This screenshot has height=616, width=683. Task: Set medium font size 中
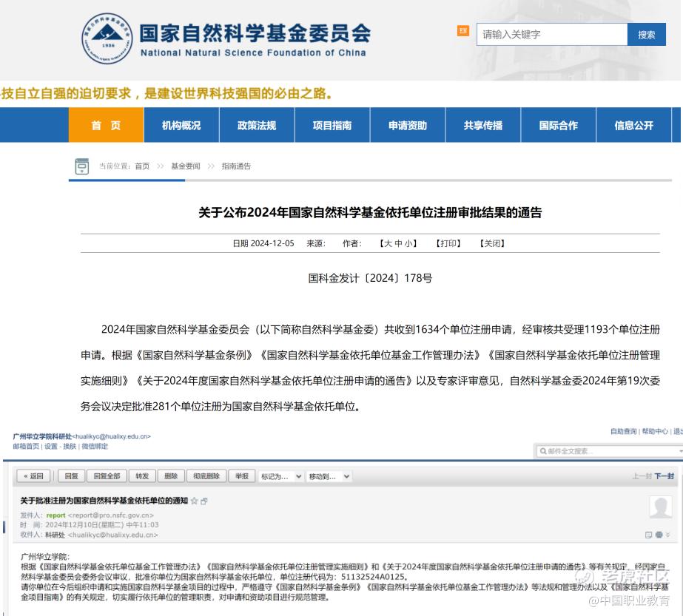point(398,243)
